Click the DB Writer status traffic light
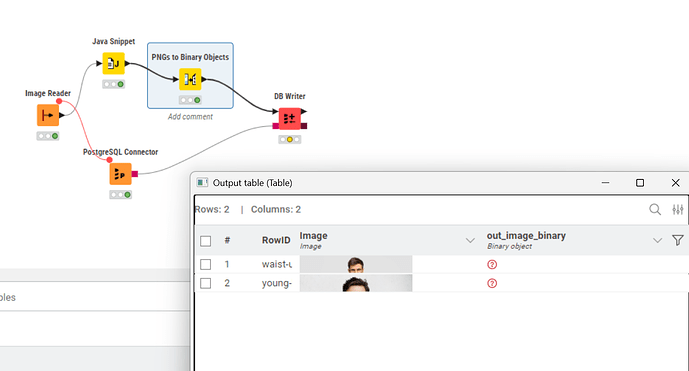Image resolution: width=689 pixels, height=371 pixels. tap(290, 140)
